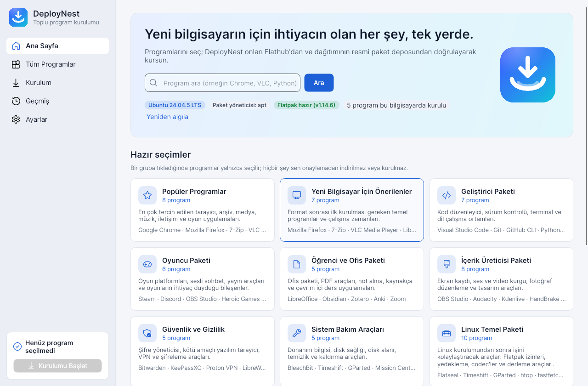Viewport: 588px width, 386px height.
Task: Switch to the Kurulum section
Action: coord(57,83)
